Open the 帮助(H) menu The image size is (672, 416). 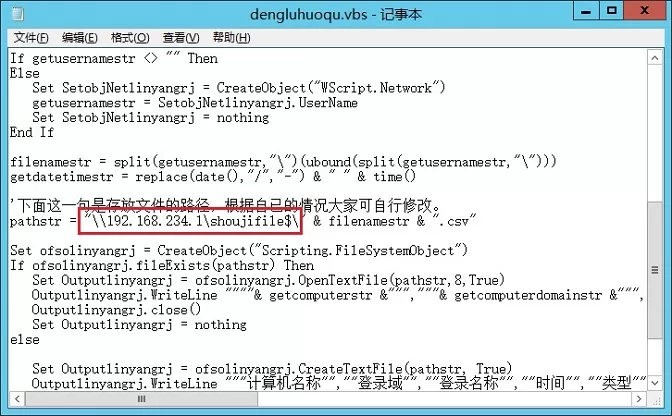[x=231, y=38]
